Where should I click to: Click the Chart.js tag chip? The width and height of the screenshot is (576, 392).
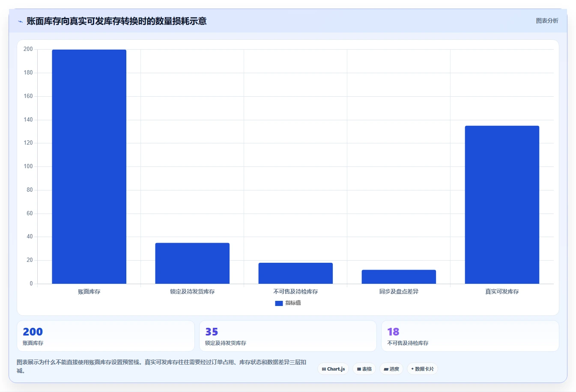click(333, 369)
